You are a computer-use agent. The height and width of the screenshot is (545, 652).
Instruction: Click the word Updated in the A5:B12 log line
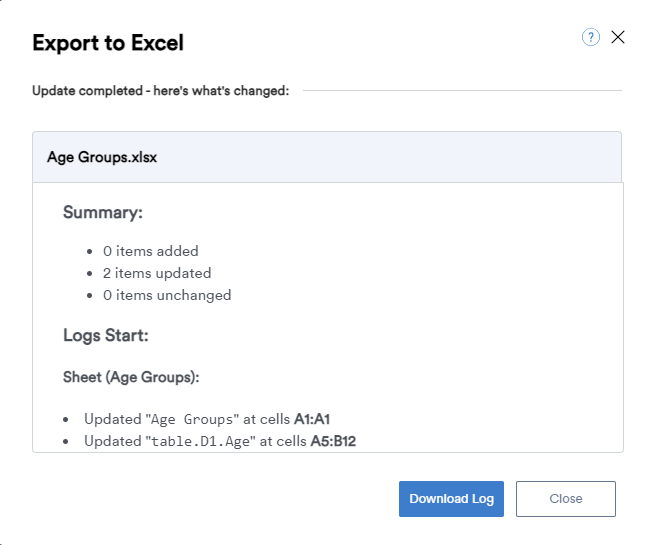[x=112, y=440]
